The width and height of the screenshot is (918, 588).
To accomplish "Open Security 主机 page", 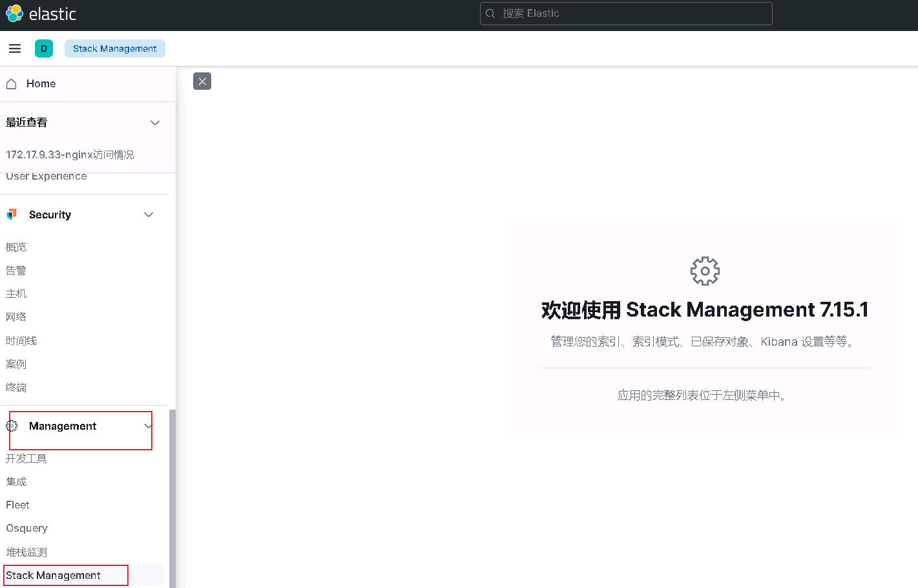I will coord(16,294).
